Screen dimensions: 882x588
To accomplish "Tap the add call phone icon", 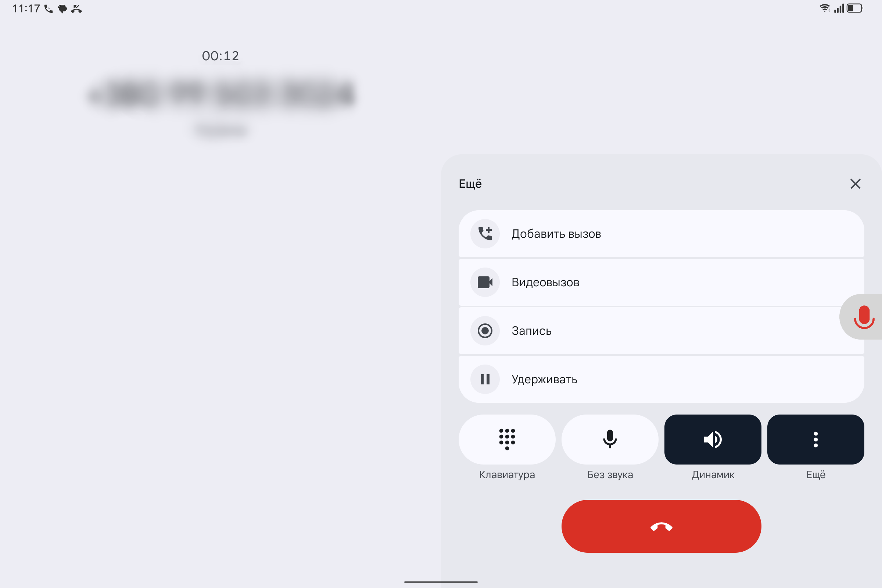I will (x=485, y=234).
